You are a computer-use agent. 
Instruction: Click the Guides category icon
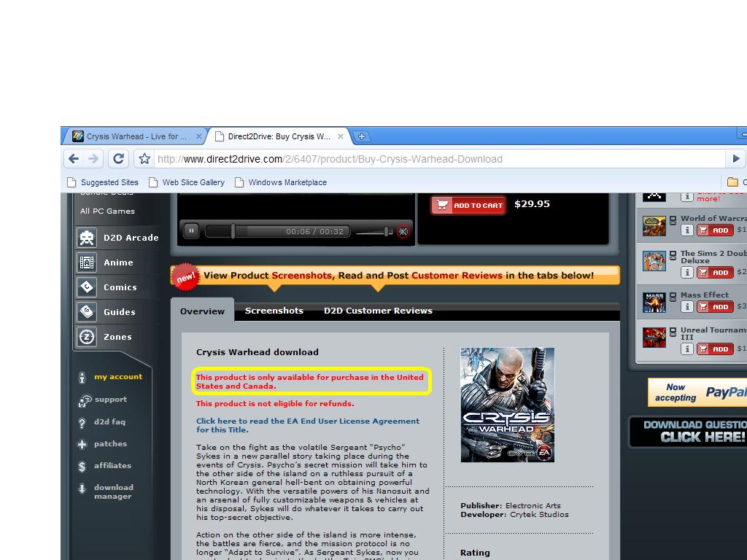87,312
